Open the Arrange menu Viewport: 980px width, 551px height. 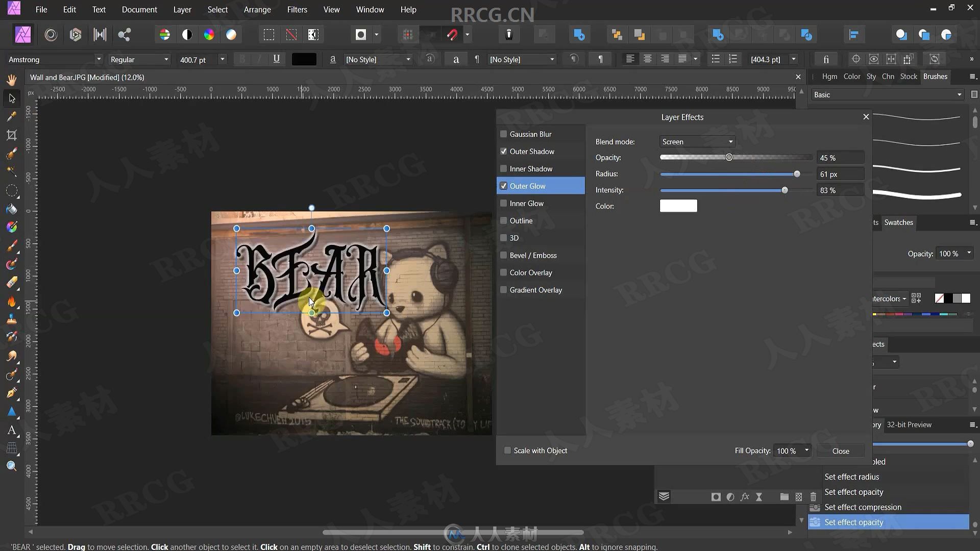[x=257, y=10]
